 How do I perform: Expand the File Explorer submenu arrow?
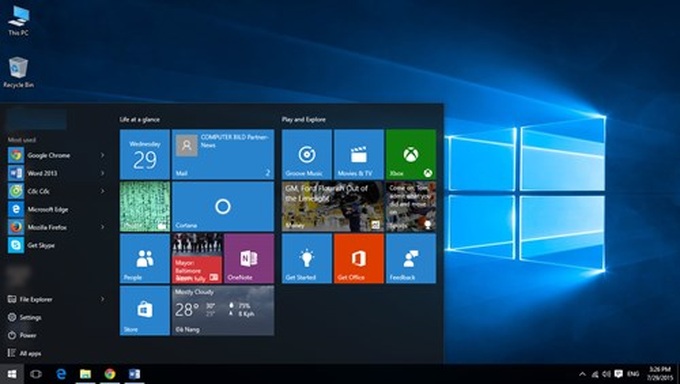tap(103, 299)
